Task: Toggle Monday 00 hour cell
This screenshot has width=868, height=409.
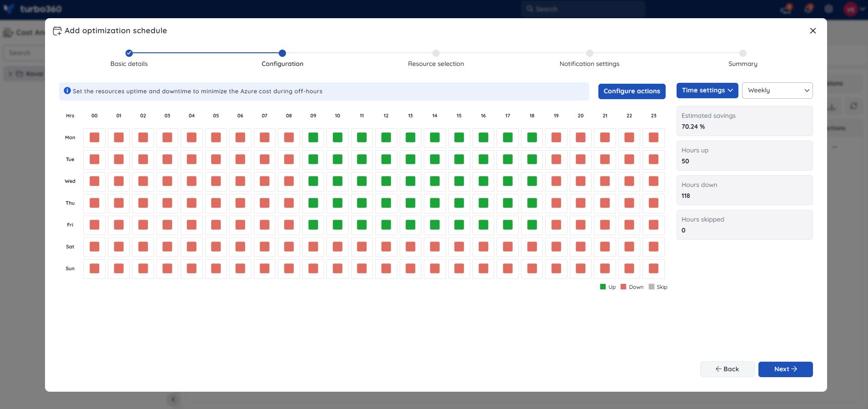Action: coord(95,137)
